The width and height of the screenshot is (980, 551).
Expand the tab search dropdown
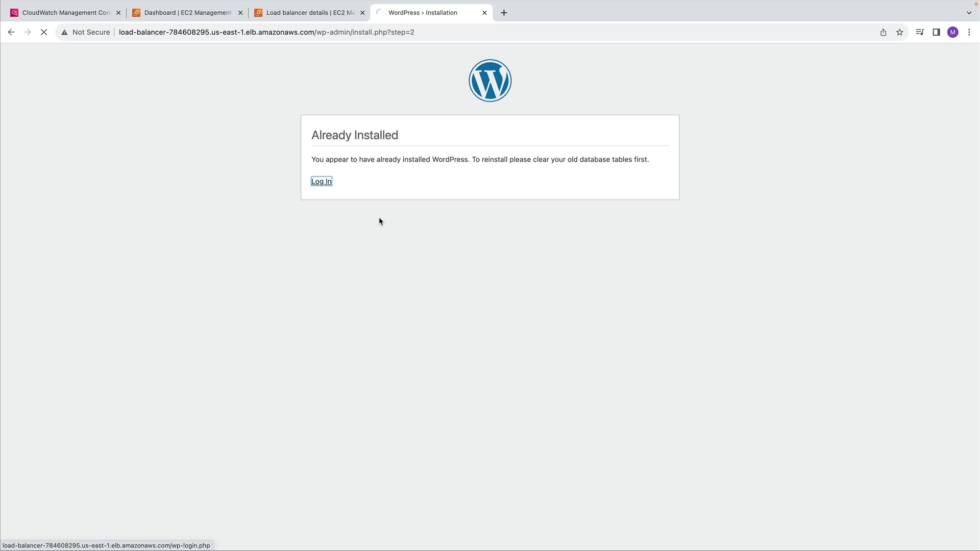pos(969,13)
